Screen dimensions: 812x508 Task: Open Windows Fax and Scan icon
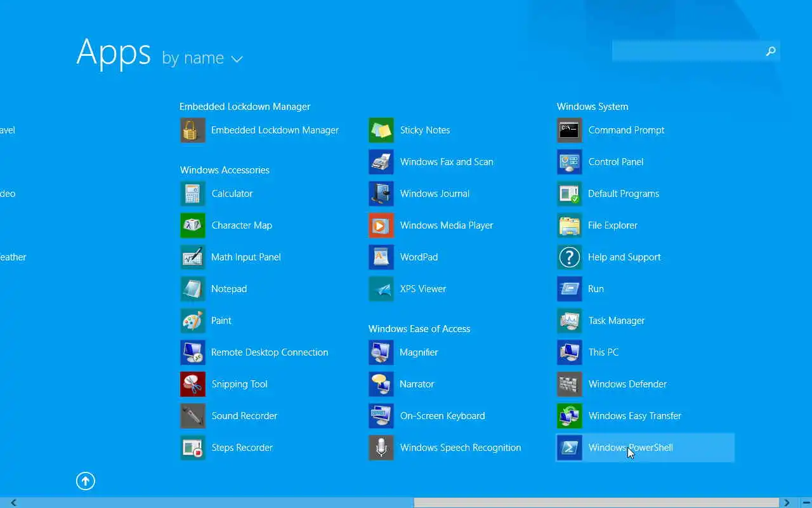click(381, 162)
